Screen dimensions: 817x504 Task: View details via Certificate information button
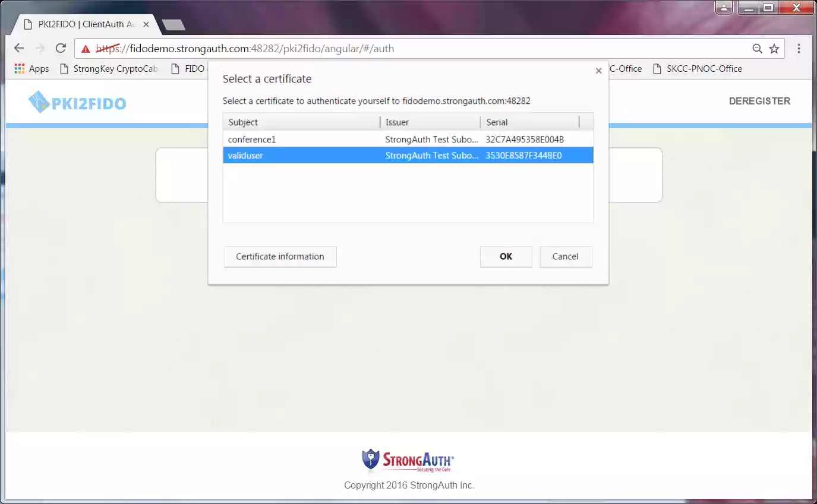(x=280, y=256)
